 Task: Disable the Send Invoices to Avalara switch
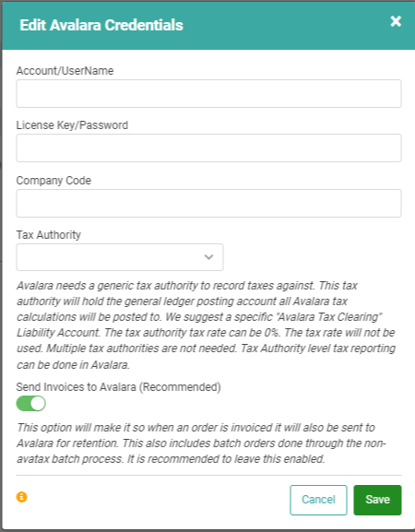pos(30,404)
